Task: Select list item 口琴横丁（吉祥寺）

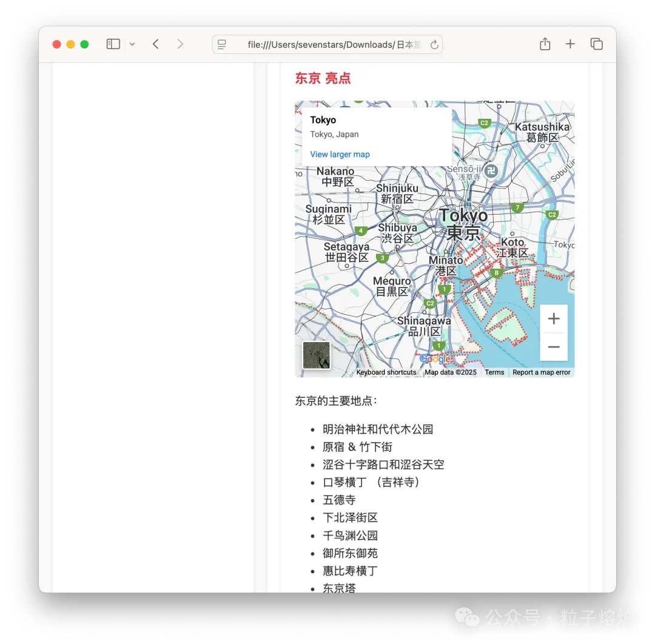Action: click(x=372, y=482)
